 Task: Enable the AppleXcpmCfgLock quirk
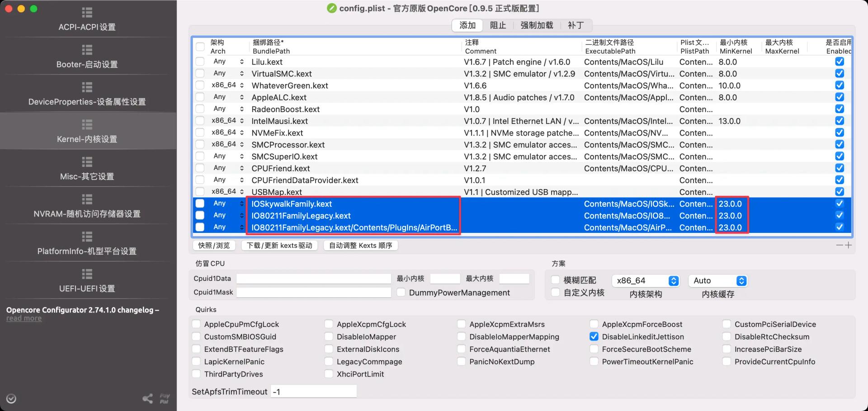pos(329,324)
